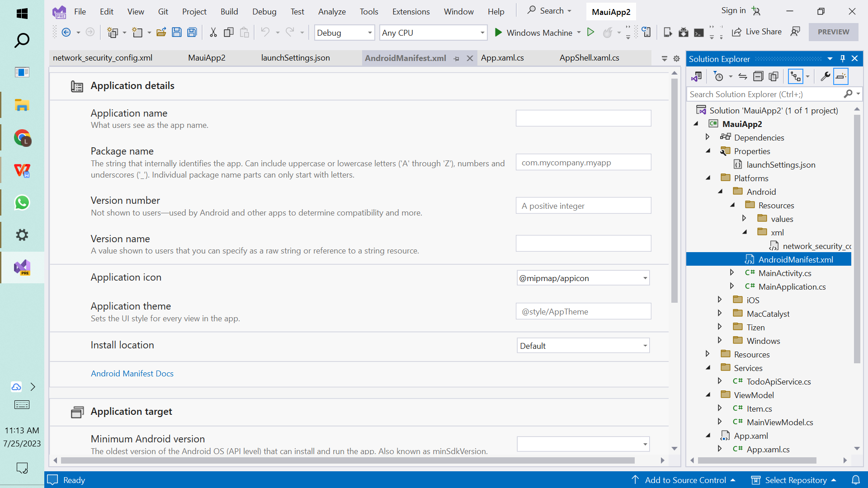Open the Android SDK Manager icon
Screen dimensions: 868x488
[x=683, y=33]
